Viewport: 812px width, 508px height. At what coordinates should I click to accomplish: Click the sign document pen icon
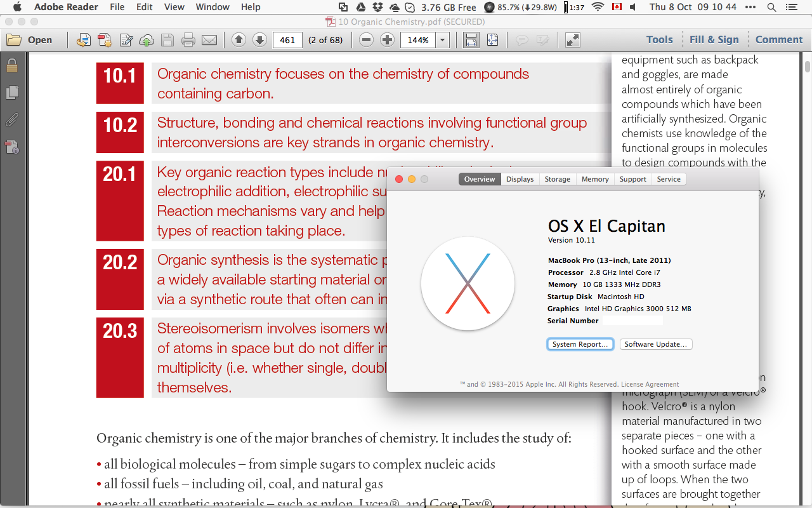coord(126,40)
